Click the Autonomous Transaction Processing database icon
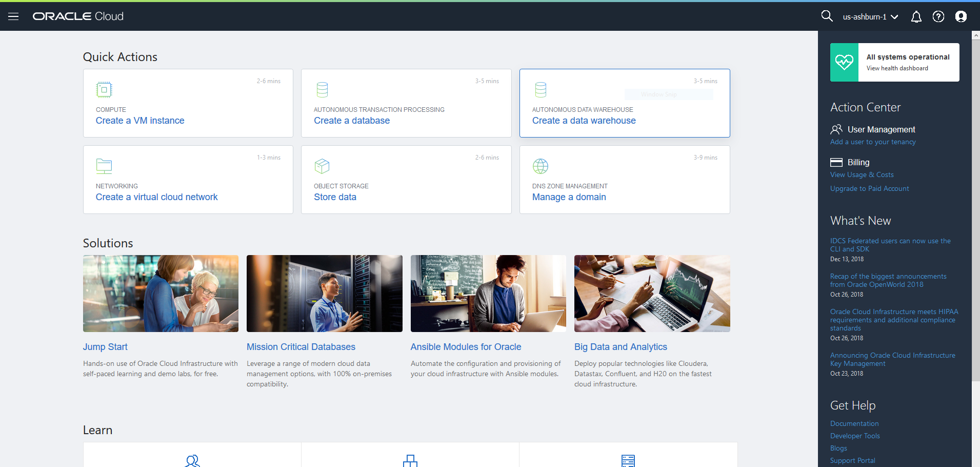The height and width of the screenshot is (467, 980). click(322, 90)
